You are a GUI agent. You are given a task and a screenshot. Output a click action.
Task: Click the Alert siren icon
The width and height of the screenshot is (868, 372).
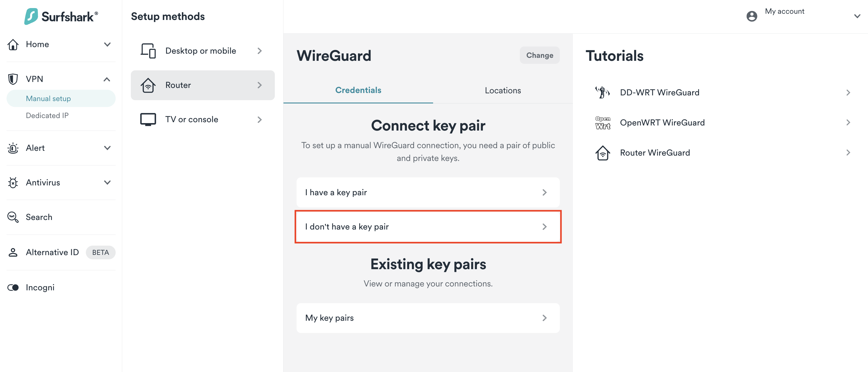(x=13, y=148)
